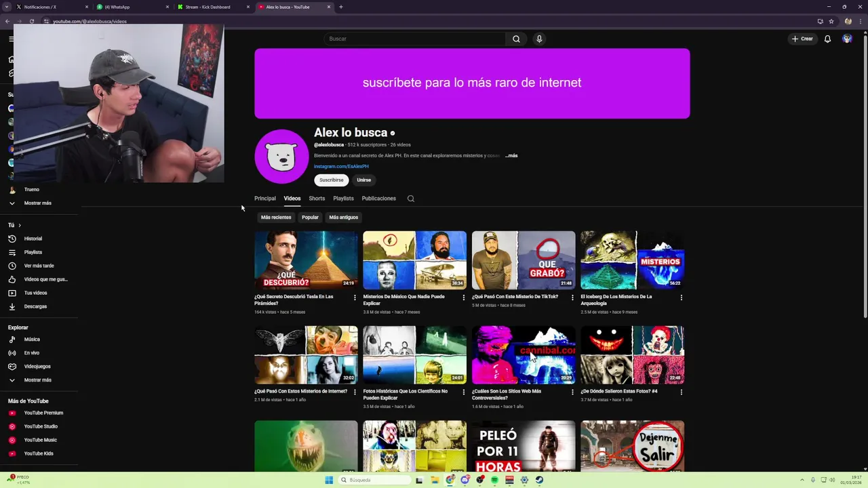Open Steam from the taskbar
This screenshot has width=868, height=488.
pos(539,480)
